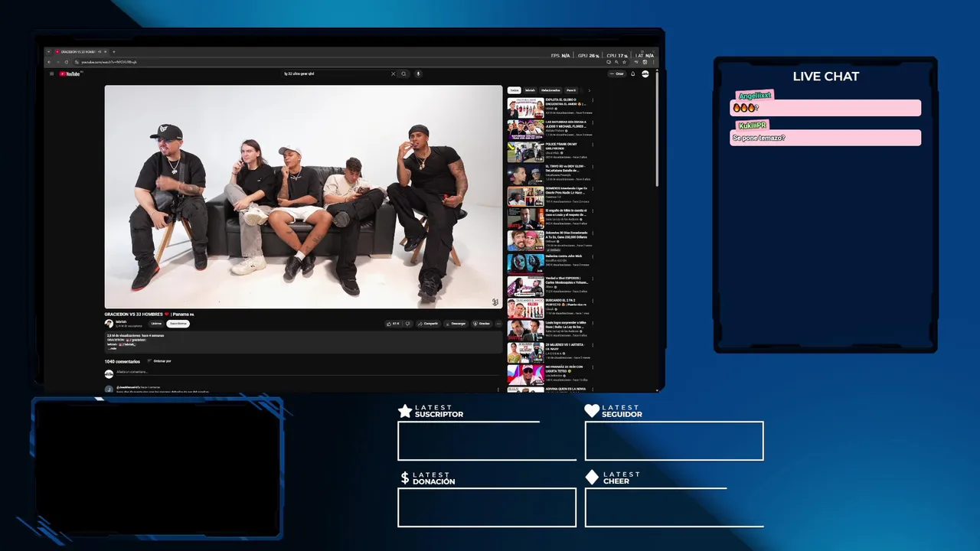Select the Para ti filter chip

point(571,90)
